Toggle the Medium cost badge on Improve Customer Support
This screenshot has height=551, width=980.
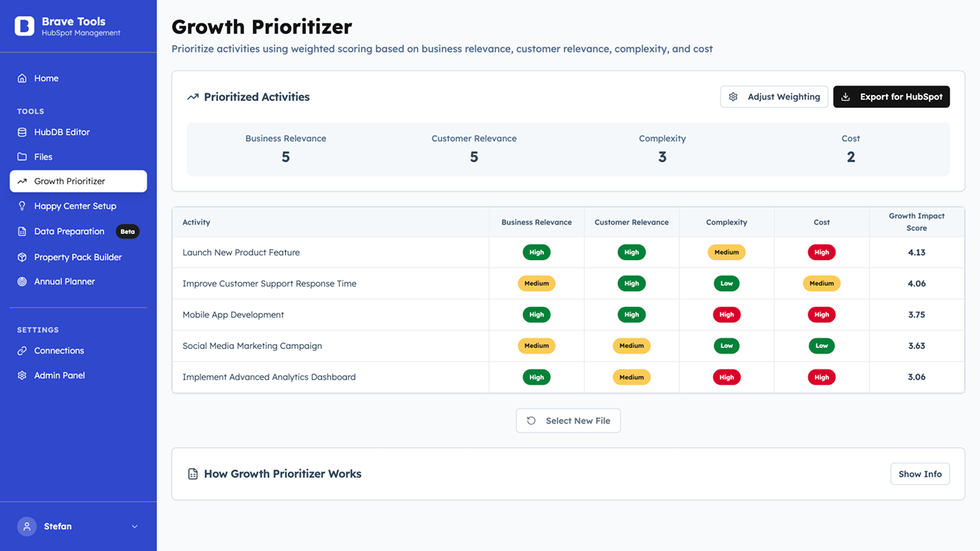click(x=821, y=283)
